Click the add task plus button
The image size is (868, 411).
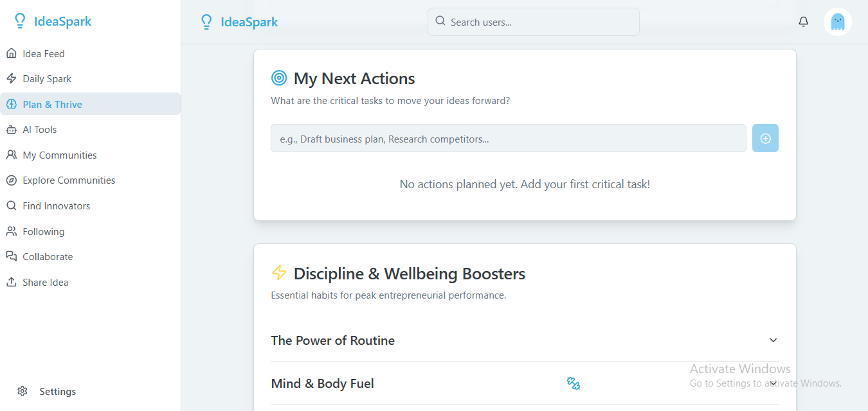pyautogui.click(x=765, y=138)
